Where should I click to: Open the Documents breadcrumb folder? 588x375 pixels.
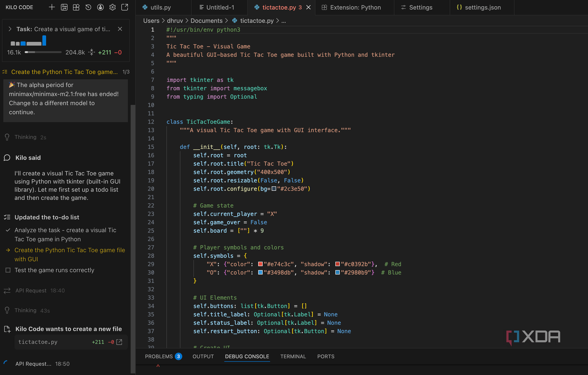click(206, 20)
